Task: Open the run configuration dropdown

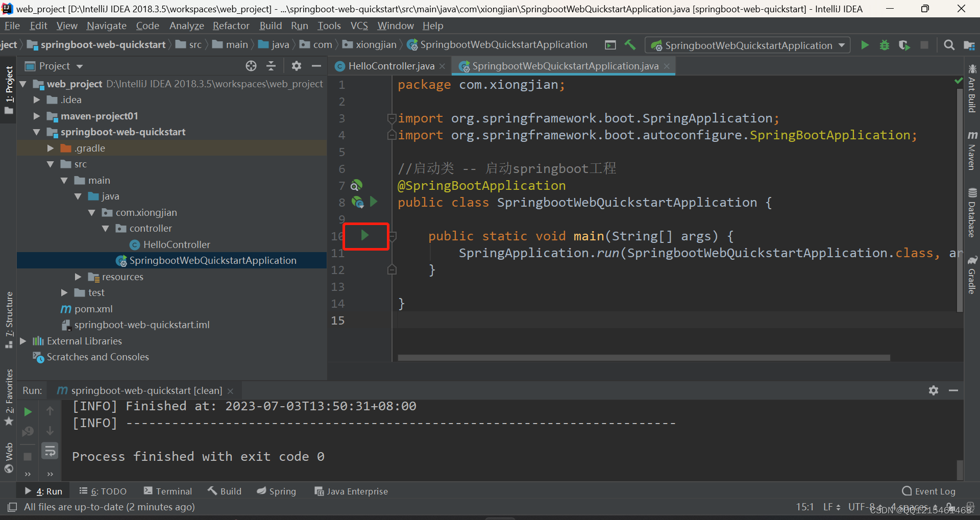Action: 748,45
